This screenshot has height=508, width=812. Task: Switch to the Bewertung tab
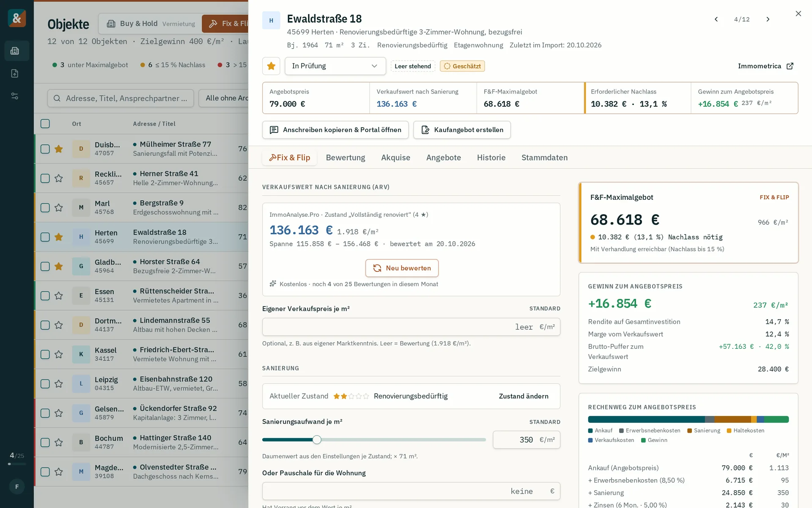point(346,157)
